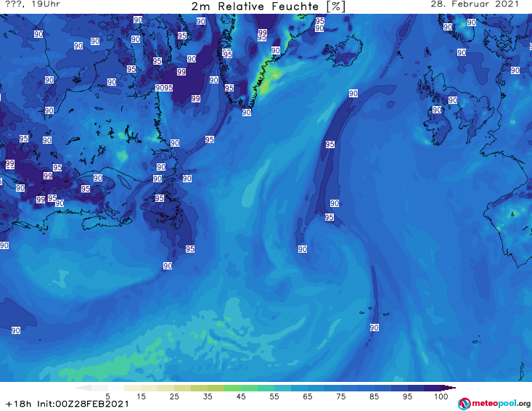532x411 pixels.
Task: Open the meteopool.org logo link
Action: click(x=494, y=404)
